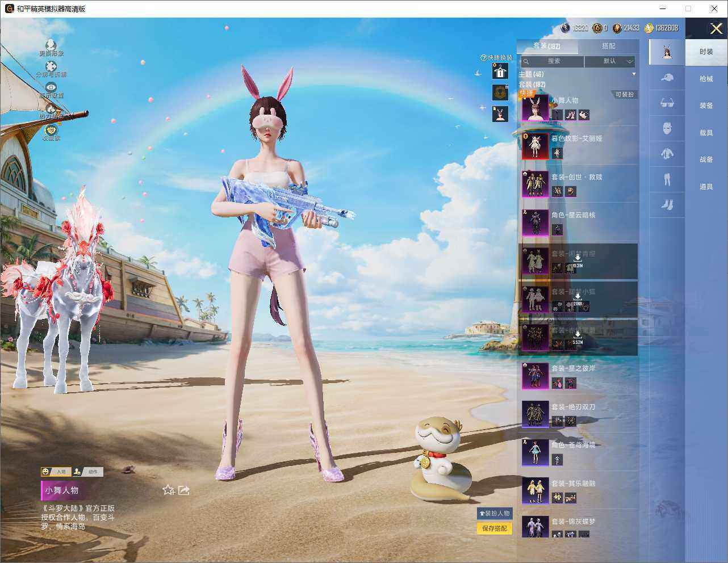The height and width of the screenshot is (563, 728).
Task: Open the 载具 vehicles tab
Action: click(706, 133)
